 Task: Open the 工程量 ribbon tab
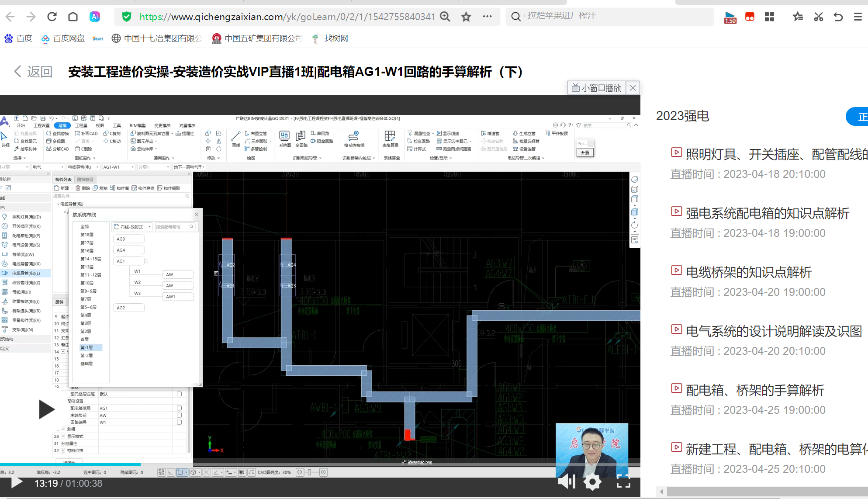pos(81,125)
